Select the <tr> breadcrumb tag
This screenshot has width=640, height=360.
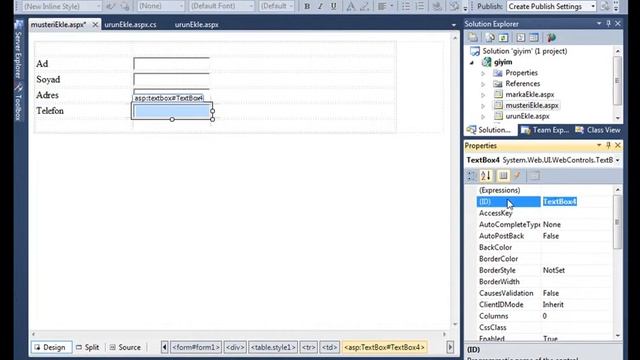click(309, 347)
